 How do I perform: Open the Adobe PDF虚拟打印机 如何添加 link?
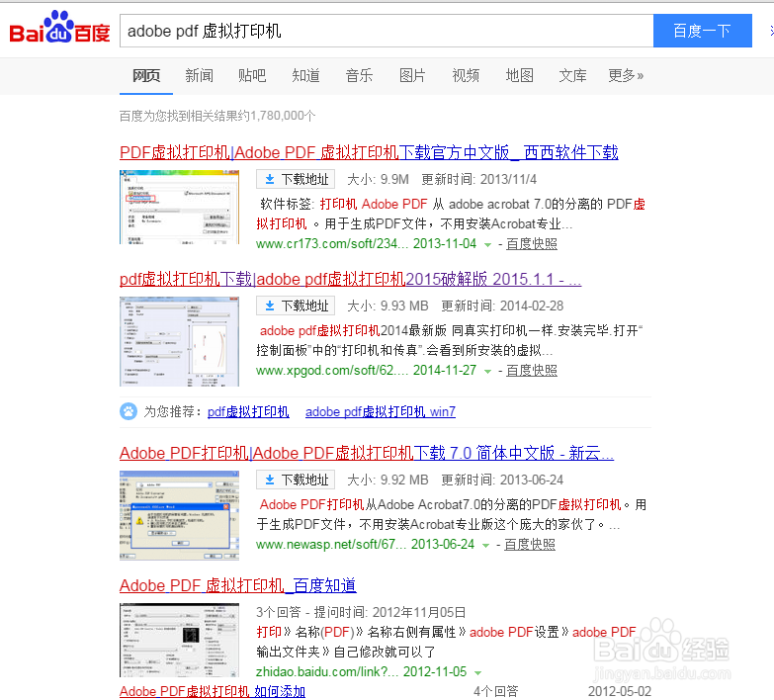coord(213,692)
